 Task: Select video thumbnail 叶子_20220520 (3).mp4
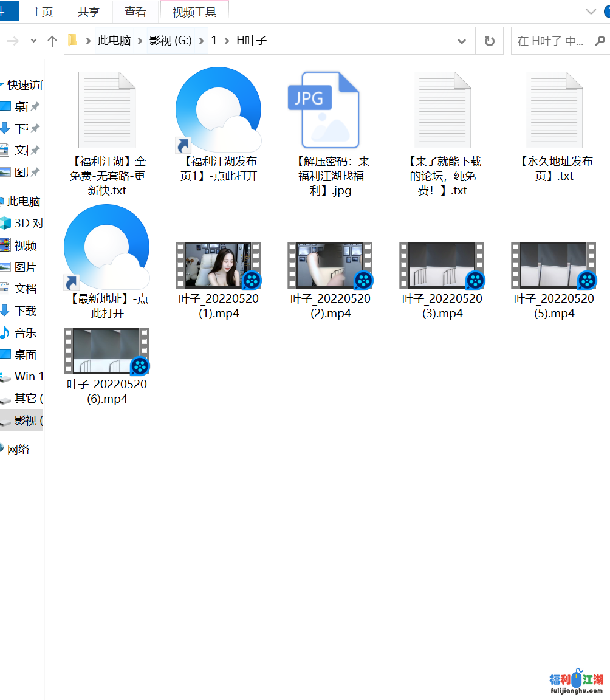[442, 265]
